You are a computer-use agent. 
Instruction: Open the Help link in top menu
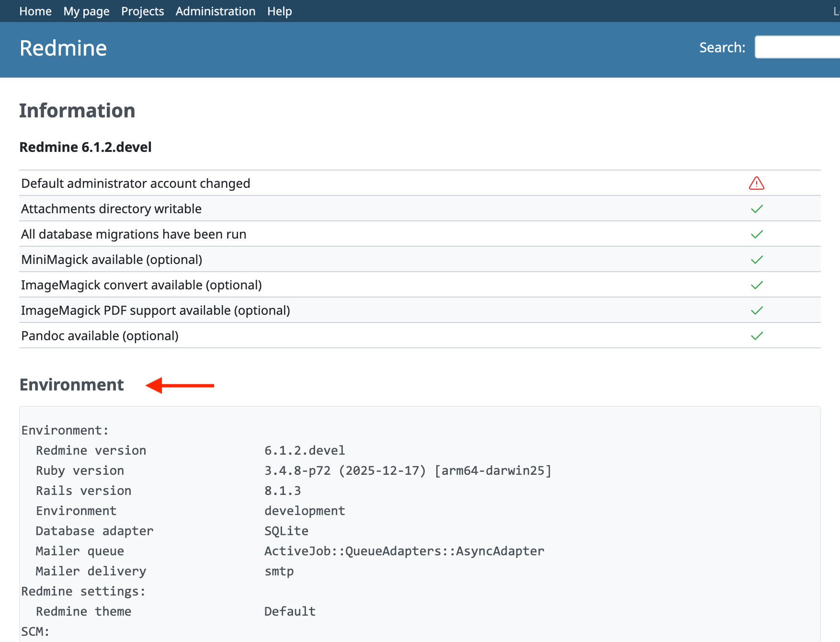[280, 11]
